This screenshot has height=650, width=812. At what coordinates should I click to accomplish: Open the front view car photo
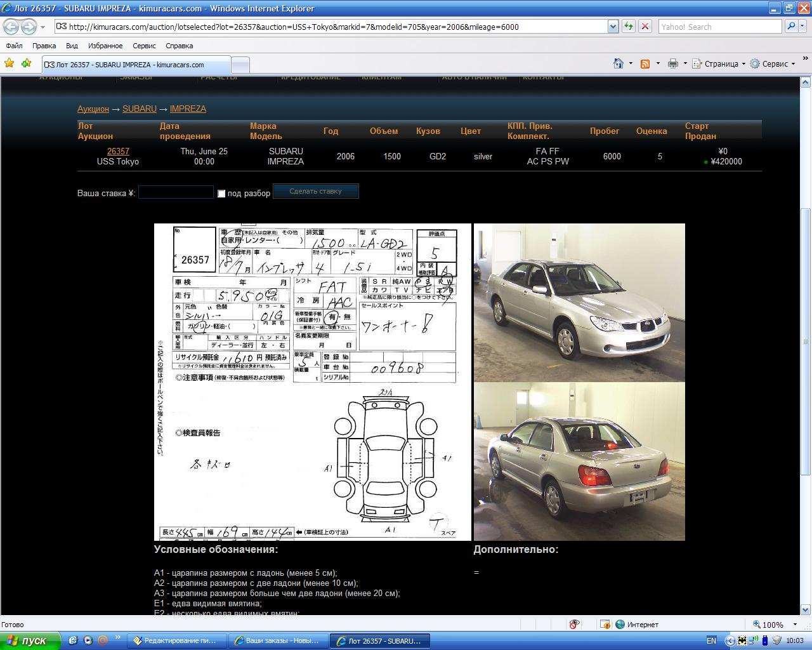tap(579, 302)
